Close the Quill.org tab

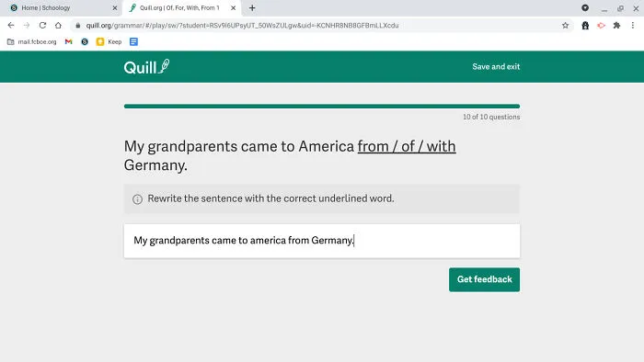point(234,7)
